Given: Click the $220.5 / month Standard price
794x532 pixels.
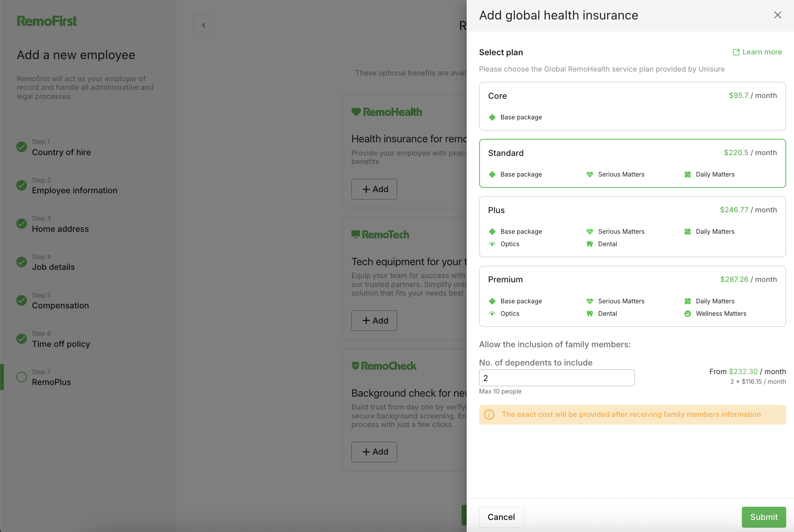Looking at the screenshot, I should (x=750, y=153).
